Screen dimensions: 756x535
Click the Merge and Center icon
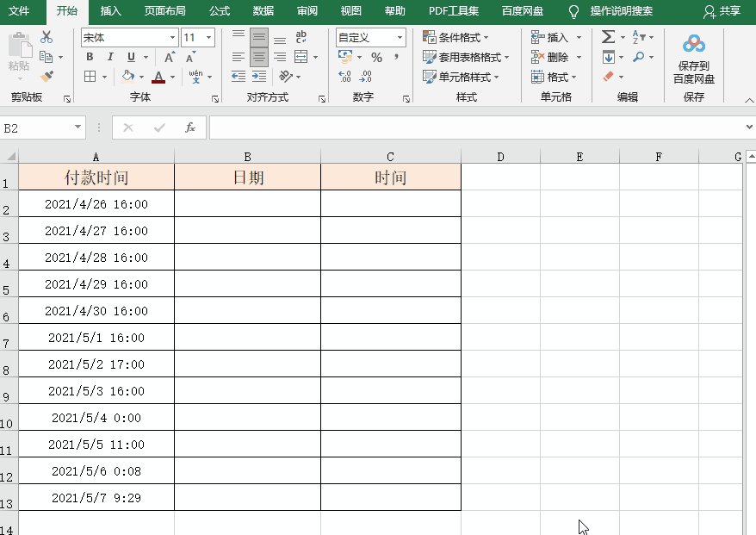coord(301,57)
